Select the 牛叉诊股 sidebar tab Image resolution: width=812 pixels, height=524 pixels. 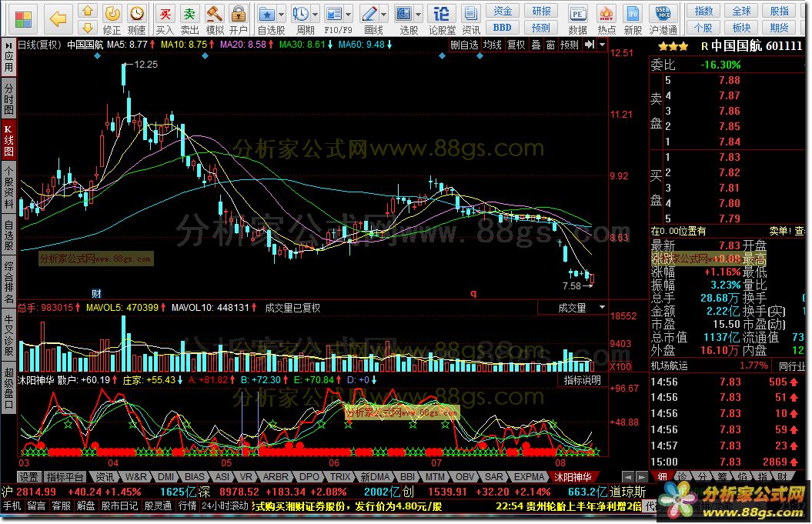[8, 335]
